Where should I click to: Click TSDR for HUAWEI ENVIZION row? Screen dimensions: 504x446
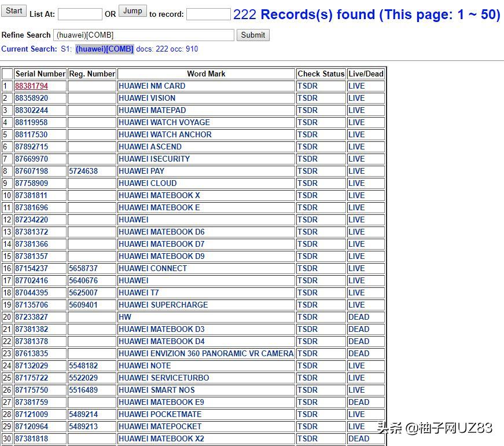pos(307,354)
